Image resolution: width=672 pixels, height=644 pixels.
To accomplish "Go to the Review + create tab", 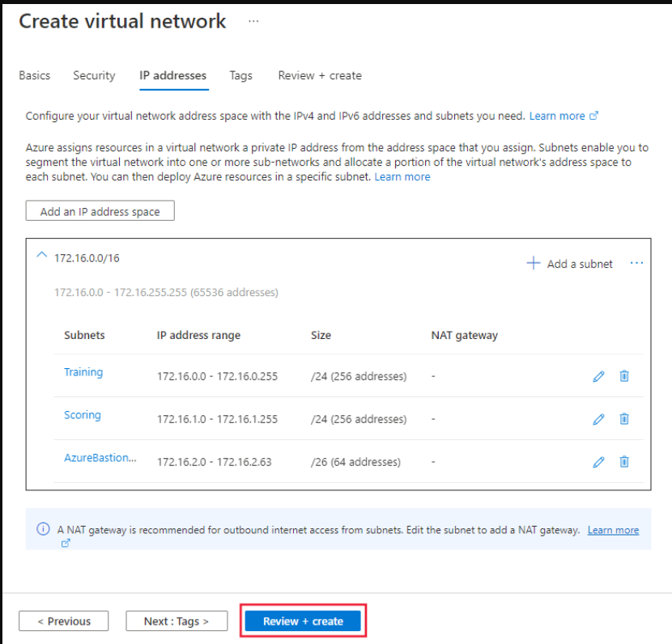I will [x=320, y=76].
